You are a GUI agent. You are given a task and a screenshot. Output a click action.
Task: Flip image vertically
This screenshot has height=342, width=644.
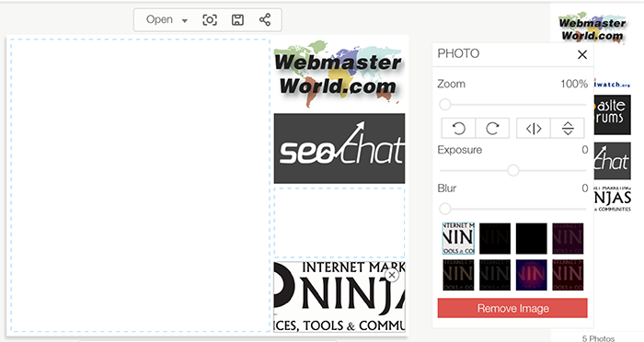pyautogui.click(x=568, y=129)
